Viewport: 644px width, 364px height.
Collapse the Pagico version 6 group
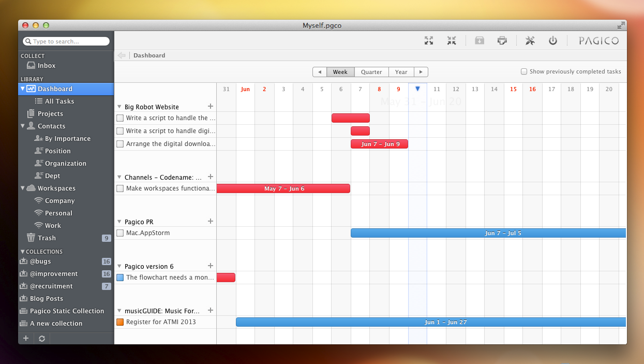(119, 266)
